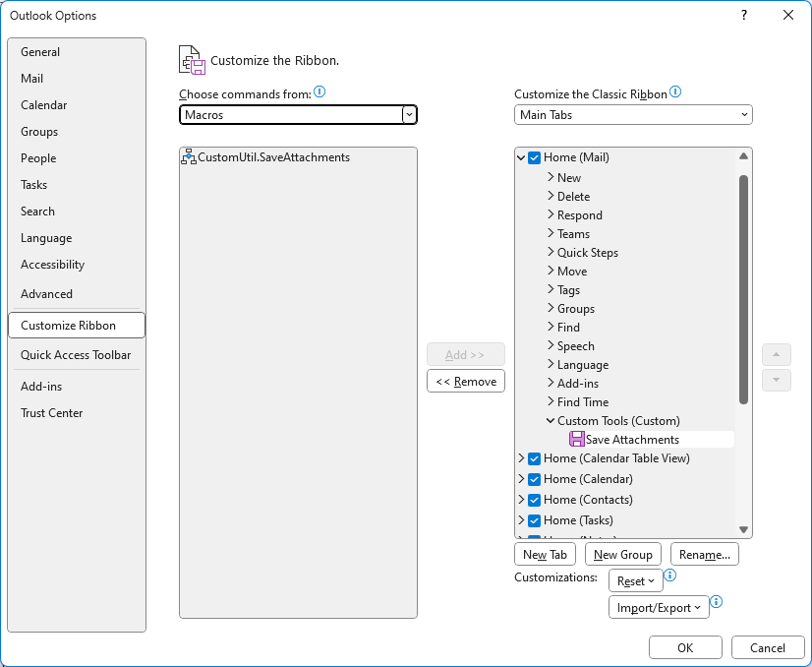
Task: Open the help question mark button
Action: 744,15
